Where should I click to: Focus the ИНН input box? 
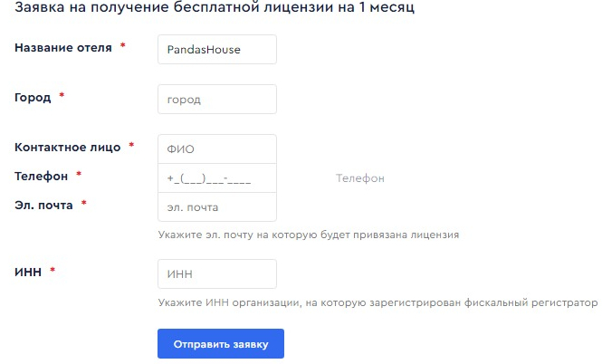click(x=217, y=273)
